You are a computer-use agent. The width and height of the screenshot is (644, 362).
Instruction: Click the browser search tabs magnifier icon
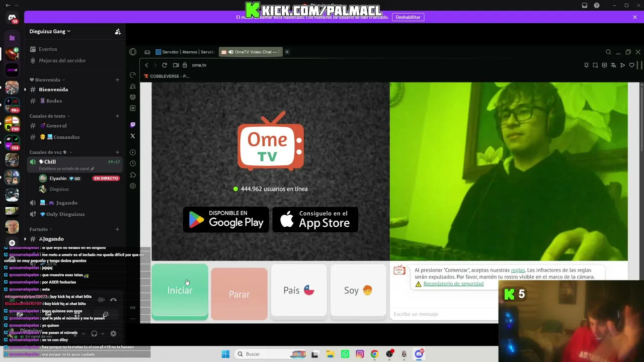tap(608, 52)
